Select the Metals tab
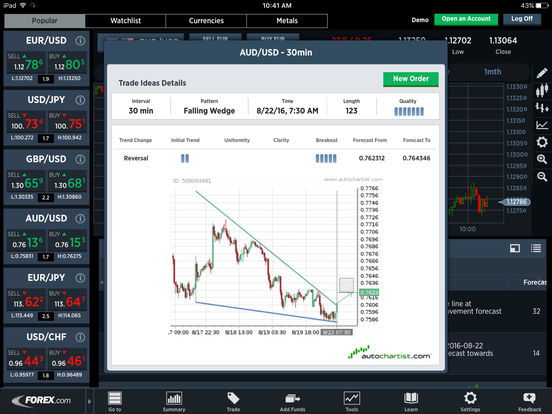 coord(287,21)
